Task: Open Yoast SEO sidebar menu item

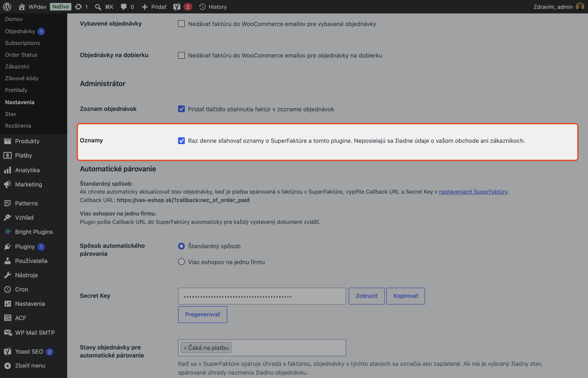Action: 33,352
